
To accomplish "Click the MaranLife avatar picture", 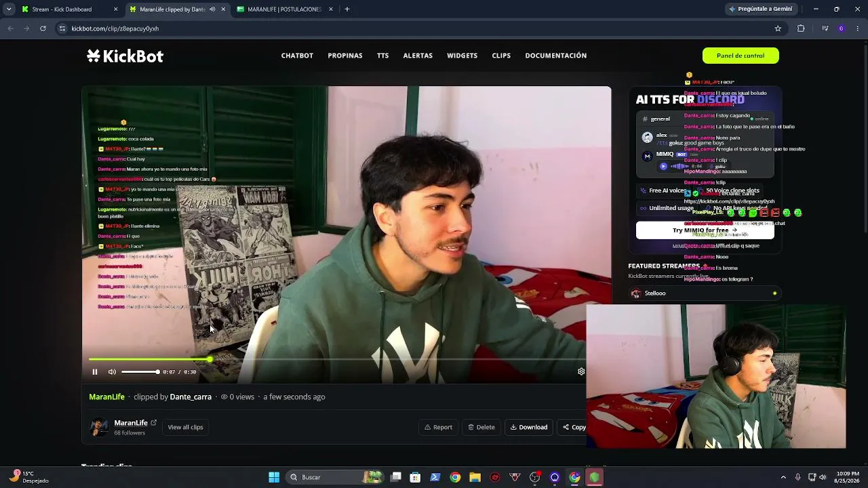I will tap(99, 427).
